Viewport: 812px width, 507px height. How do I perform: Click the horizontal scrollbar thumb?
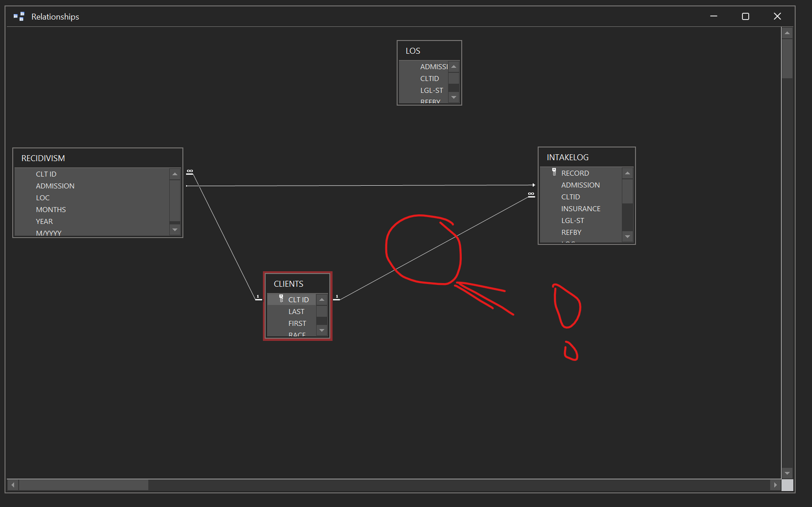(x=84, y=485)
